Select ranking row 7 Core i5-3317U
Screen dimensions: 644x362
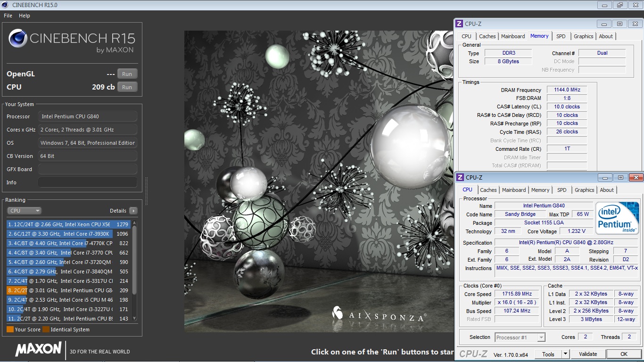point(68,281)
